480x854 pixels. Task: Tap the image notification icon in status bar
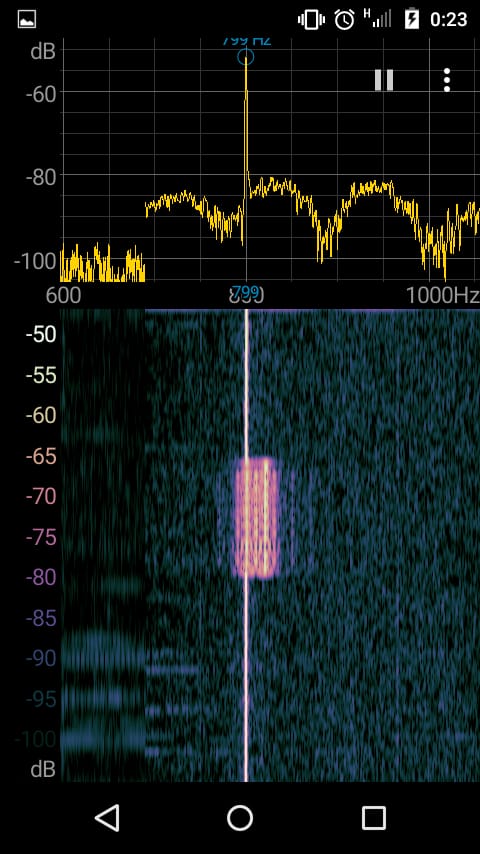27,20
